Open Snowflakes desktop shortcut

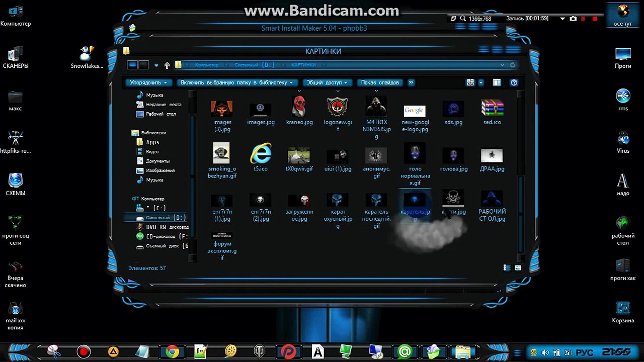pos(87,57)
